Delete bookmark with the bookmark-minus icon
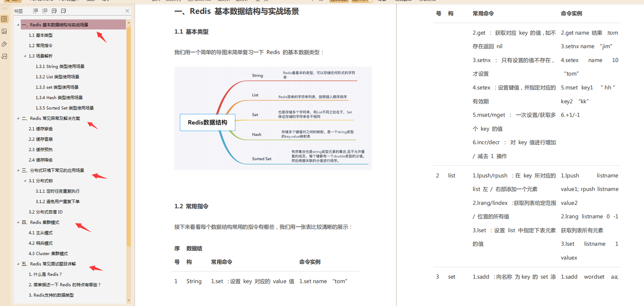This screenshot has width=644, height=306. point(63,11)
